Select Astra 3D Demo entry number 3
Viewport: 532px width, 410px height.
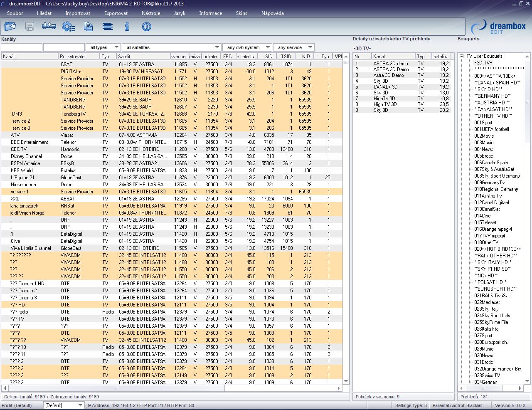pyautogui.click(x=402, y=75)
